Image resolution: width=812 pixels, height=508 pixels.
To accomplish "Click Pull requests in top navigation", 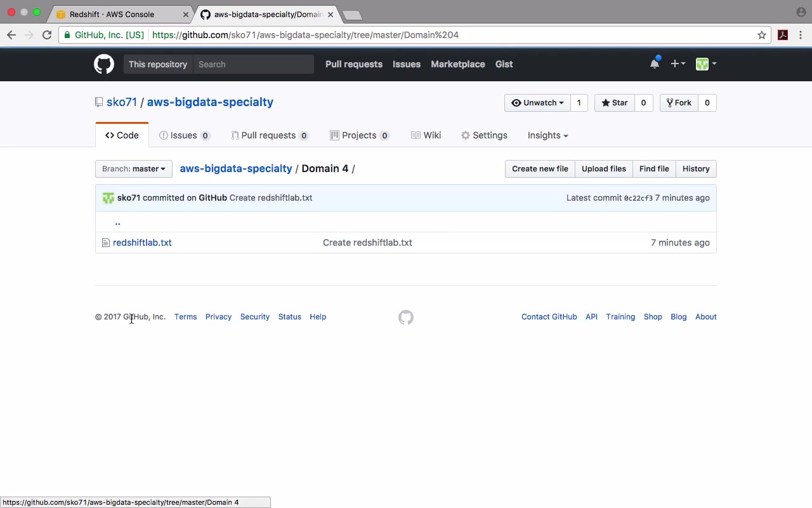I will tap(354, 64).
